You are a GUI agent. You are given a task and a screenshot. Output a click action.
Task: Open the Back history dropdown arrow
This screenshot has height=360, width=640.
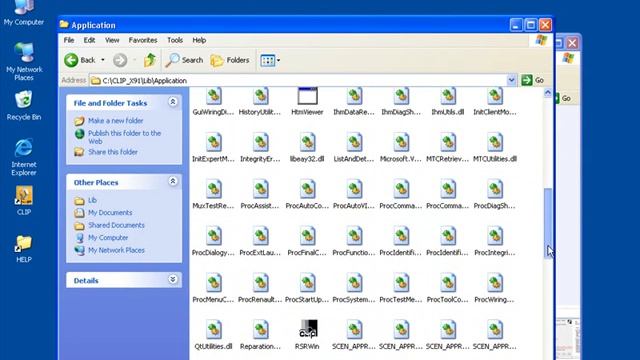[x=103, y=60]
